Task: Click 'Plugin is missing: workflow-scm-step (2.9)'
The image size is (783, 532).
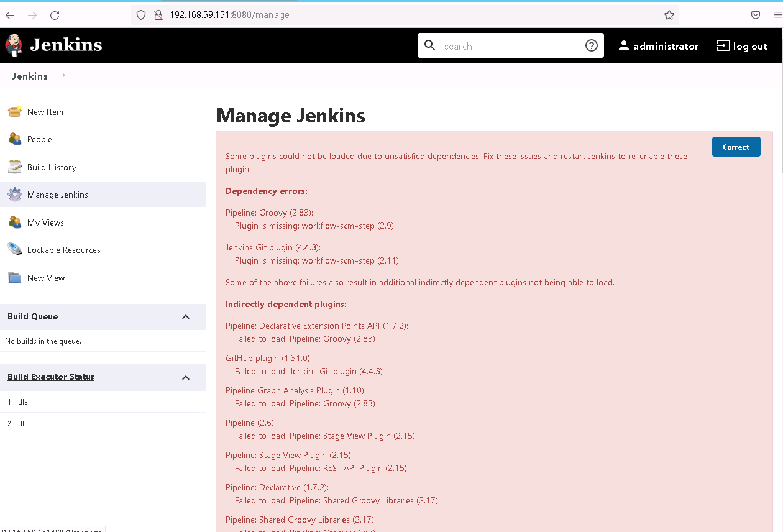Action: point(314,226)
